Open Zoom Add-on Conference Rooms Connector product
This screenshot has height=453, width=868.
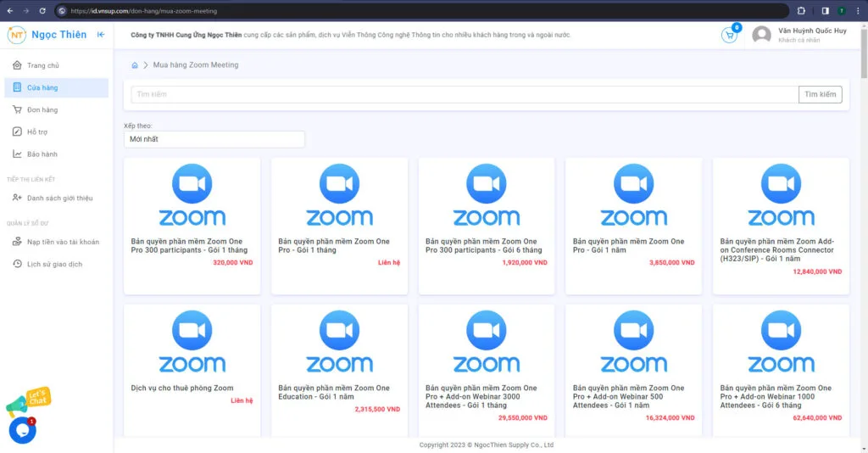(x=777, y=250)
